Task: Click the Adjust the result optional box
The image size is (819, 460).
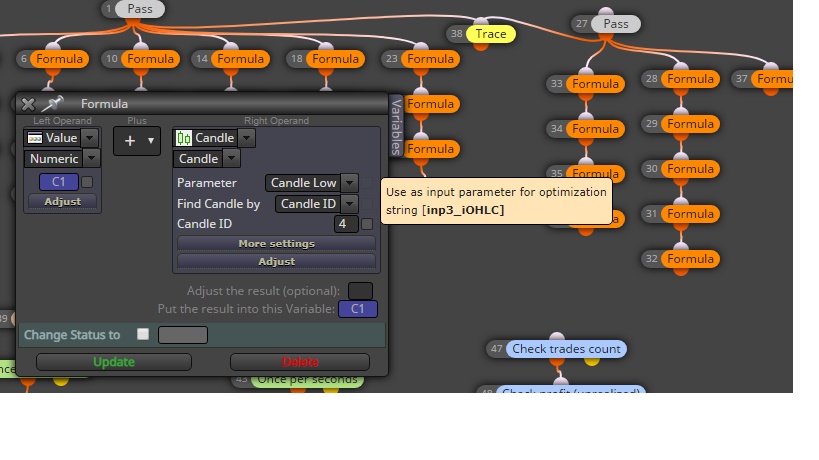Action: click(x=360, y=290)
